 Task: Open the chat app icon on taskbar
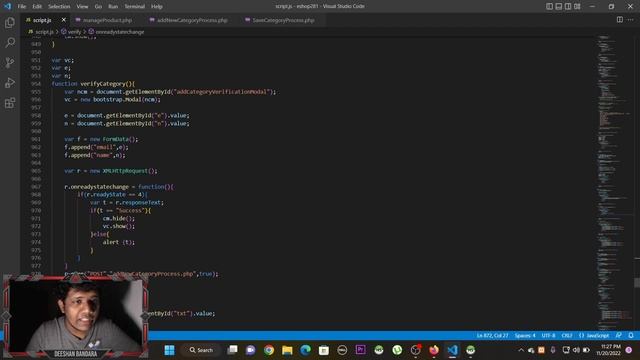[x=250, y=350]
